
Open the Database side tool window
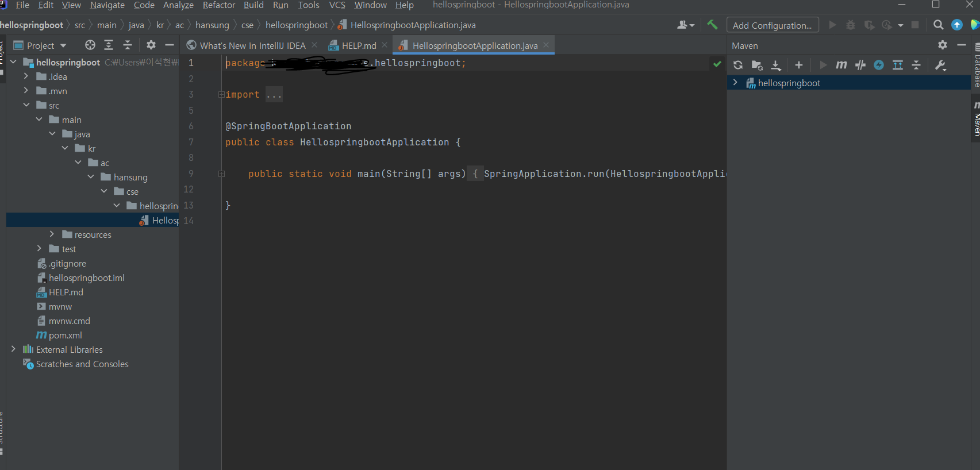pyautogui.click(x=975, y=64)
